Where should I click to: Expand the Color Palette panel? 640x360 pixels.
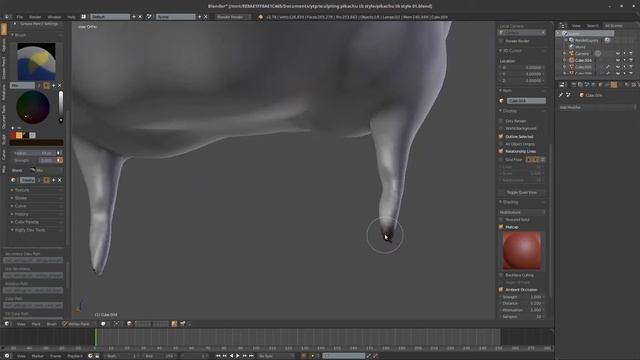click(26, 222)
